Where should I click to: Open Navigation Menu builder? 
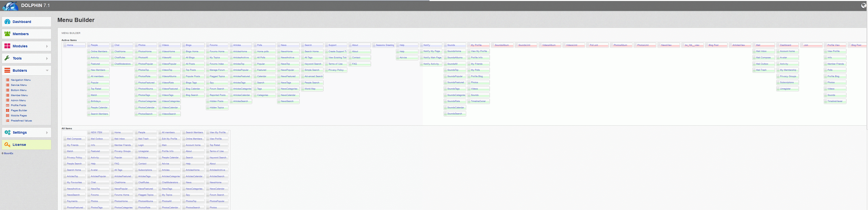point(20,80)
